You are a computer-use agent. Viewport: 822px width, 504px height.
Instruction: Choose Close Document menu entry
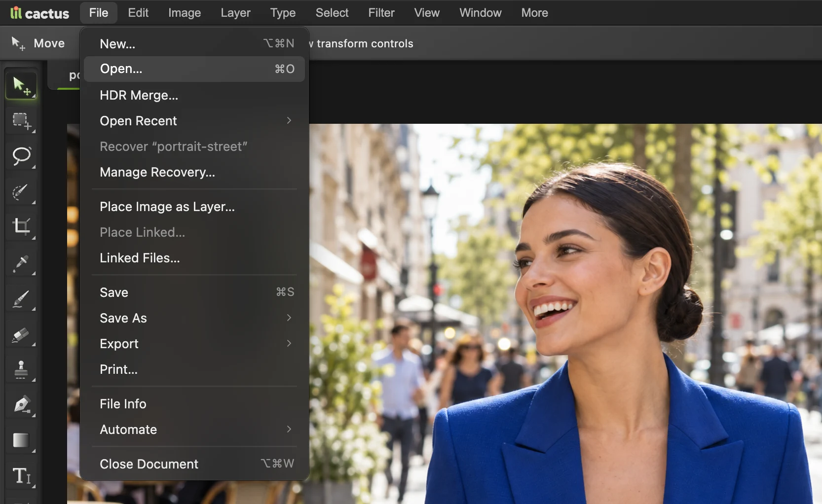194,464
